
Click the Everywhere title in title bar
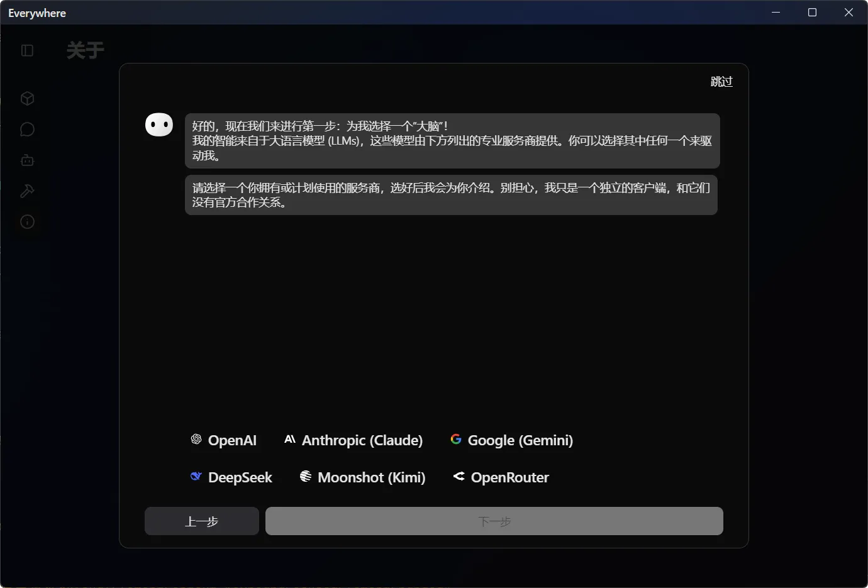pos(36,13)
